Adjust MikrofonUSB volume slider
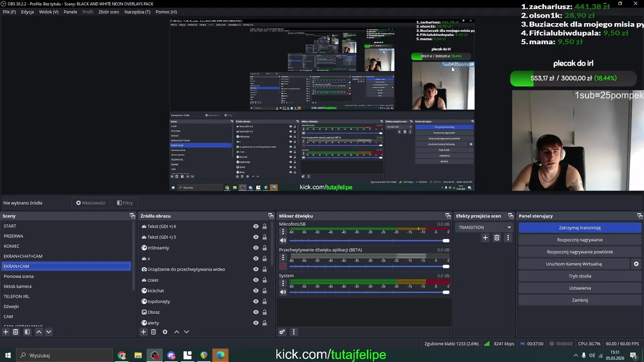This screenshot has width=644, height=362. click(369, 240)
